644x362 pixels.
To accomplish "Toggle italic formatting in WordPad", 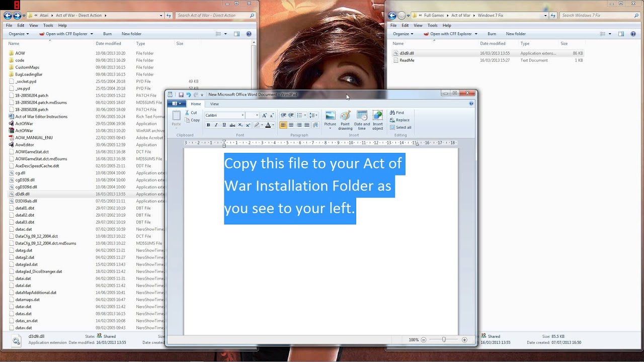I will coord(216,125).
